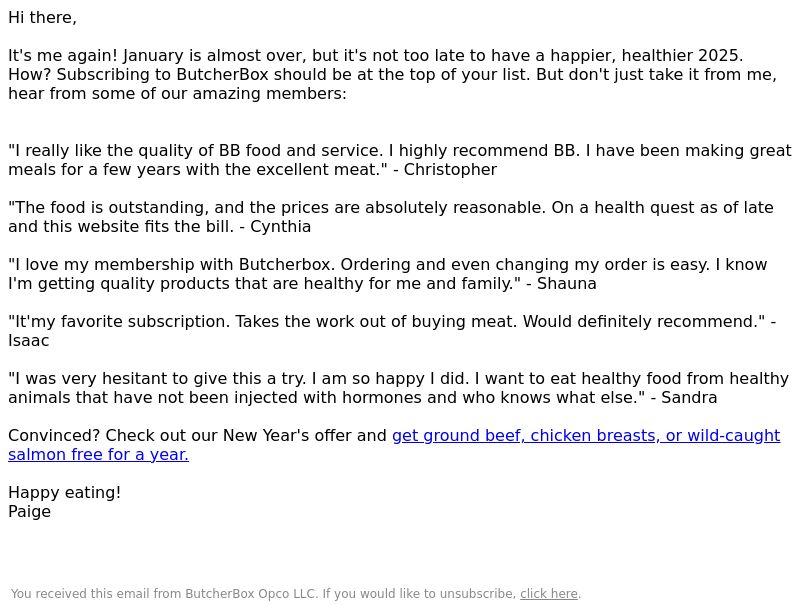Click the name Isaac below the fourth quote

pyautogui.click(x=29, y=341)
